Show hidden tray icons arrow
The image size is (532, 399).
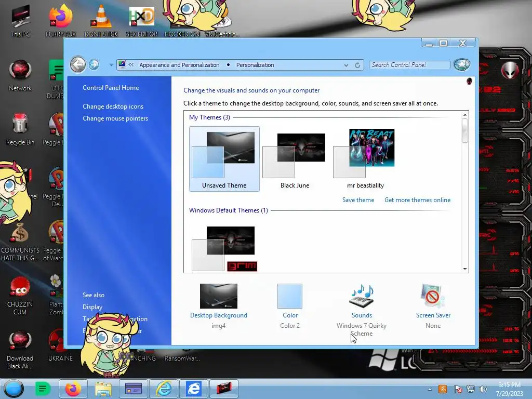(x=430, y=389)
